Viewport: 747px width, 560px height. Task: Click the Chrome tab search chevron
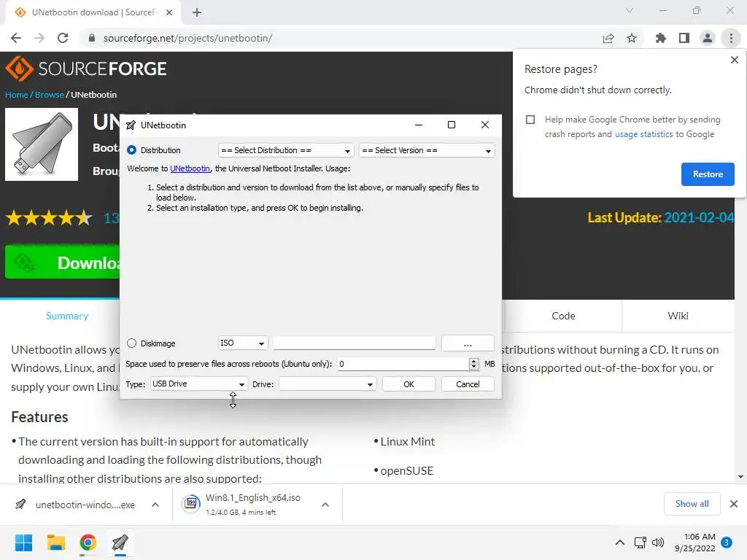(630, 10)
